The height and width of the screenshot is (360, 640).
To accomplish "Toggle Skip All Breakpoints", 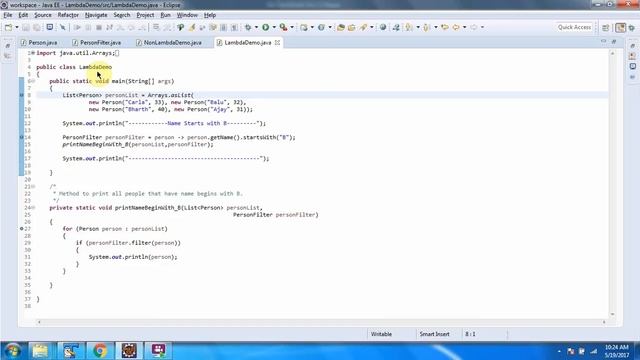I will tap(63, 27).
